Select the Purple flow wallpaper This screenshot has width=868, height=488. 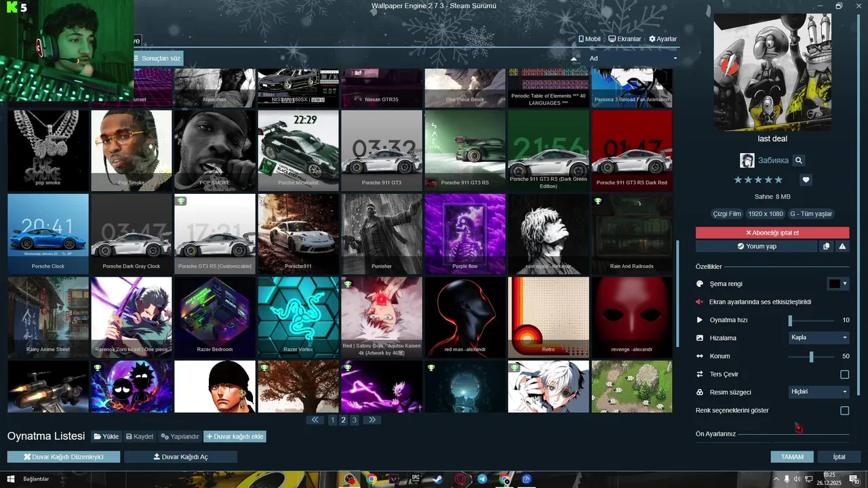coord(465,234)
